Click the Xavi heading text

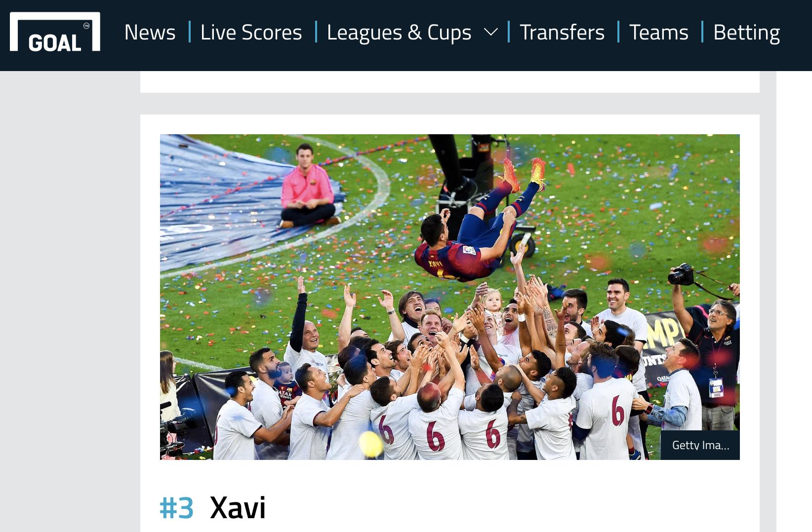(x=238, y=507)
